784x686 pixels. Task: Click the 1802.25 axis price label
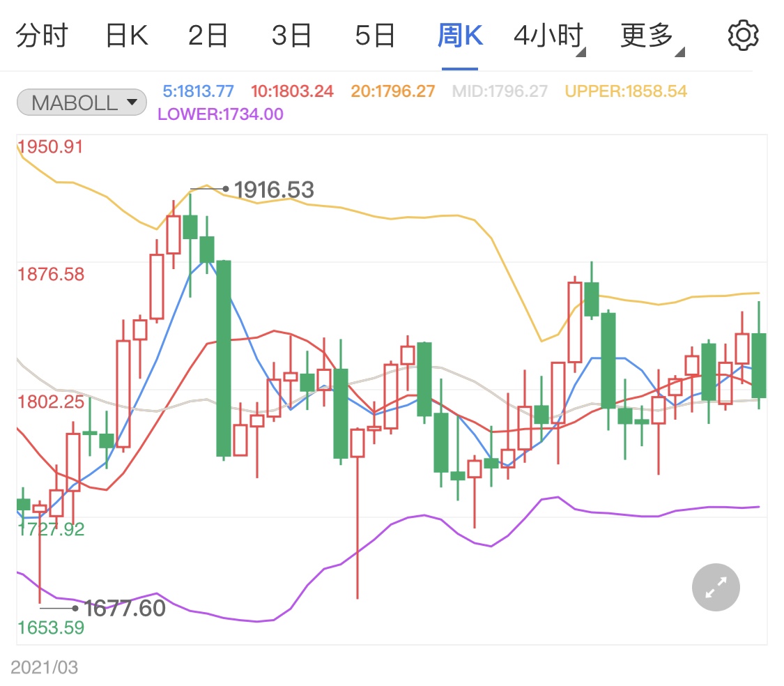click(x=51, y=402)
